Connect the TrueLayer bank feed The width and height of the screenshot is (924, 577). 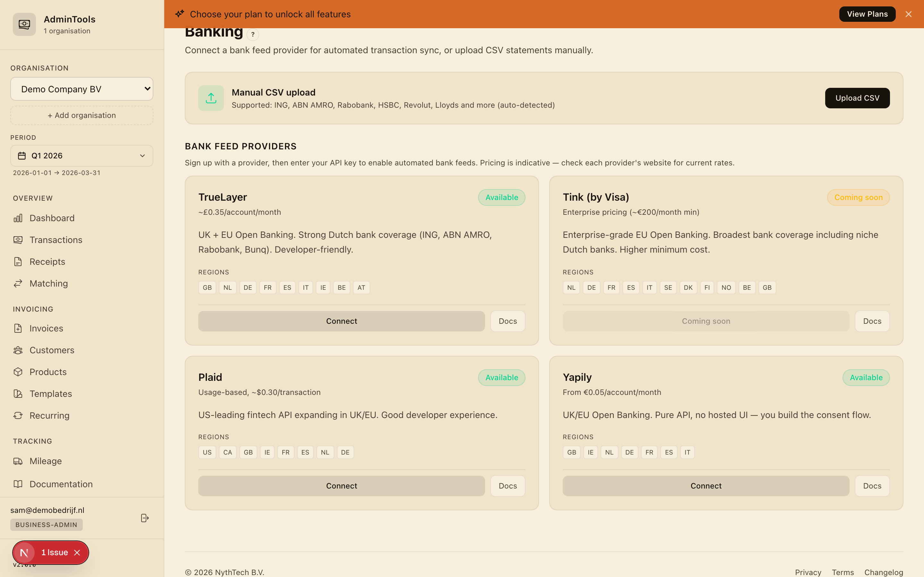[x=341, y=321]
